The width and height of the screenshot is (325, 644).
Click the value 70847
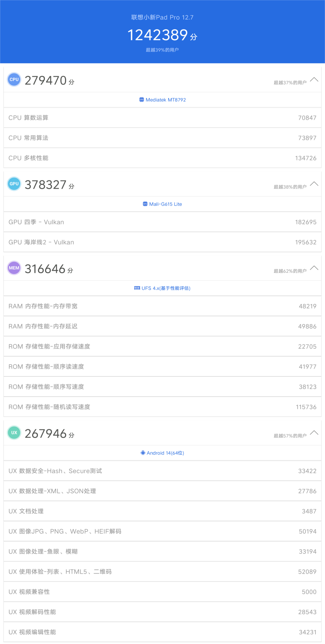(307, 118)
